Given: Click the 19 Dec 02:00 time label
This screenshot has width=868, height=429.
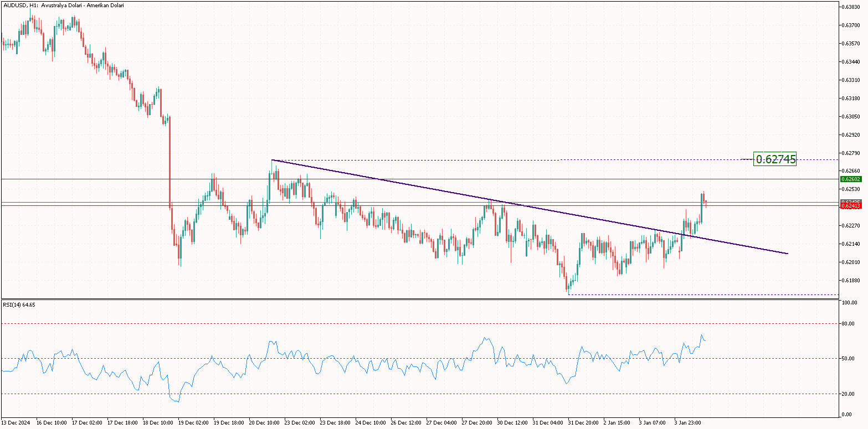Looking at the screenshot, I should coord(194,422).
